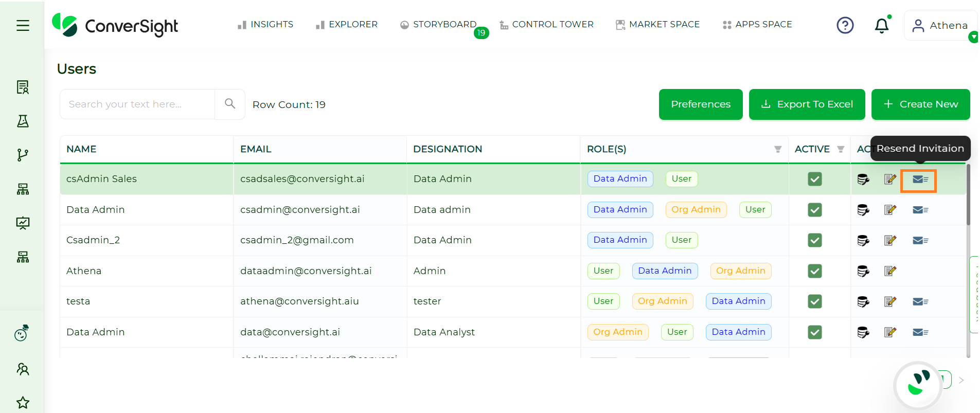This screenshot has width=980, height=413.
Task: Select the 'Data Analyst' designation cell
Action: coord(493,332)
